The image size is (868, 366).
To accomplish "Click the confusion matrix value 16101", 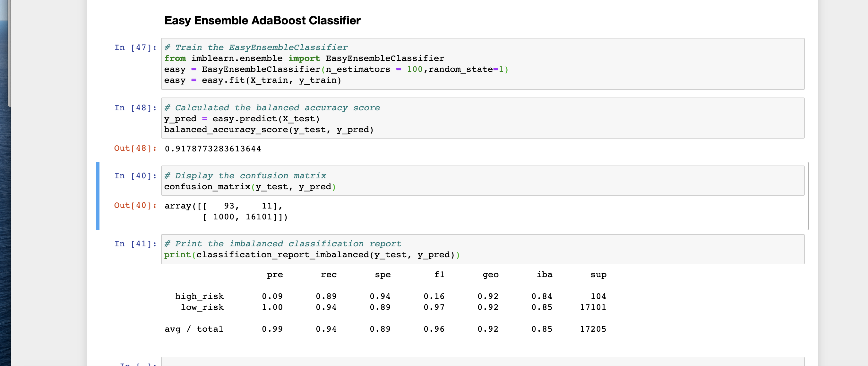I will click(x=259, y=217).
